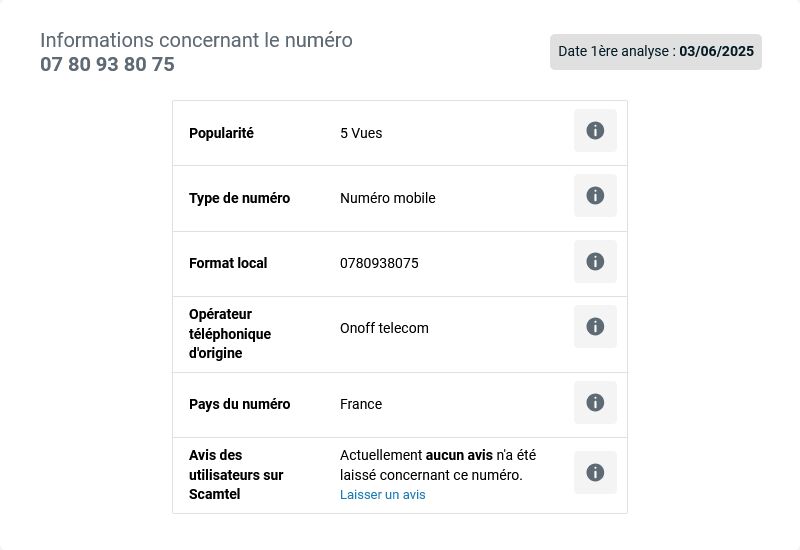Open info icon beside Numéro mobile
This screenshot has height=550, width=800.
(595, 195)
